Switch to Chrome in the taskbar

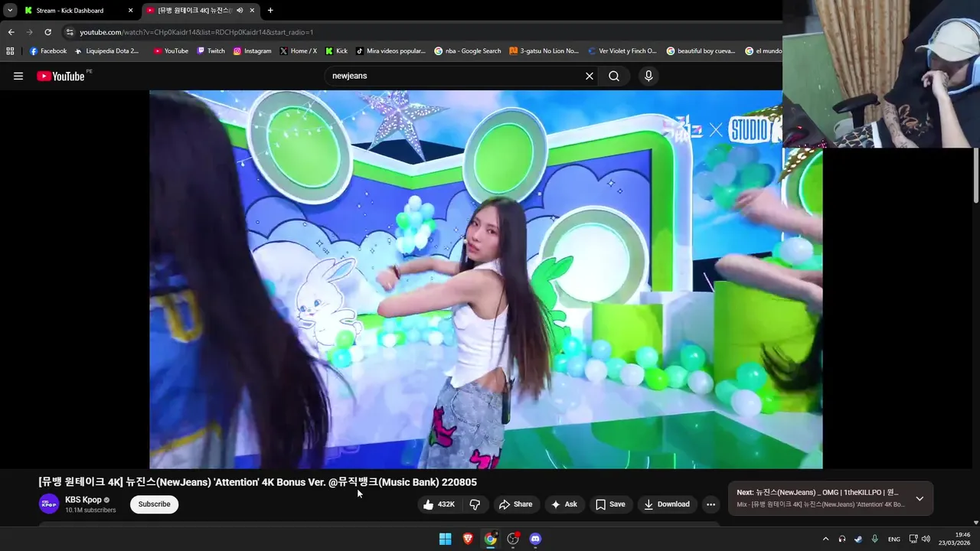pos(490,539)
